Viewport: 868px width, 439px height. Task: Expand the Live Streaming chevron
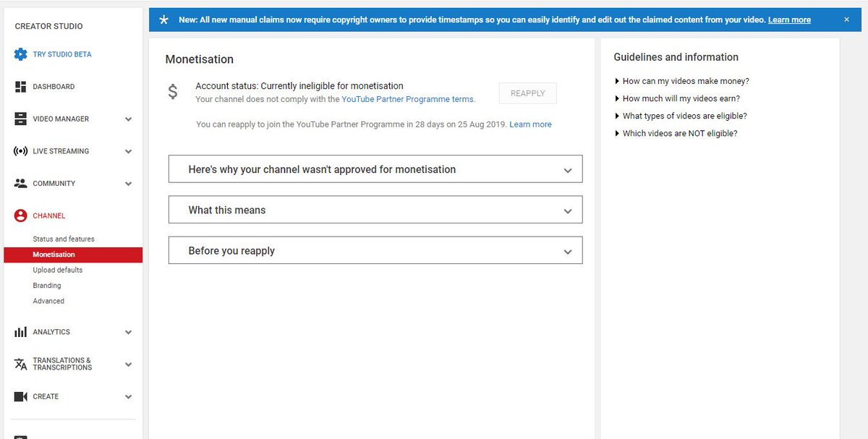tap(128, 152)
